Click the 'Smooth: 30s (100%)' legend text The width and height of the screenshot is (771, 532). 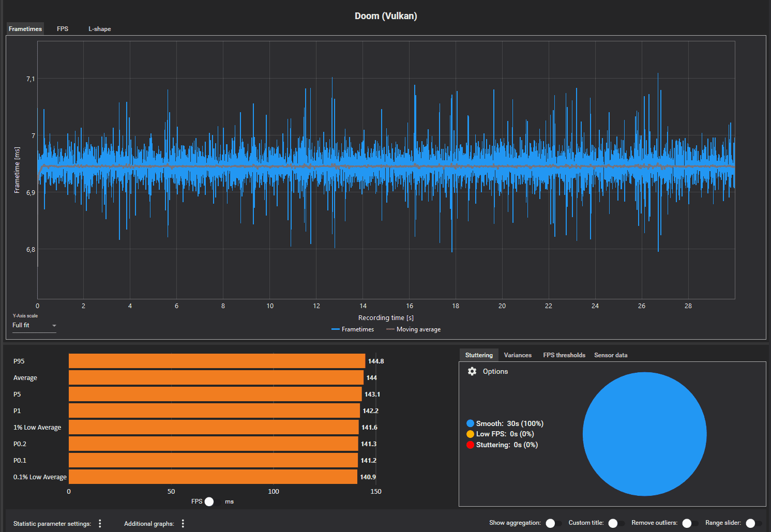(510, 423)
